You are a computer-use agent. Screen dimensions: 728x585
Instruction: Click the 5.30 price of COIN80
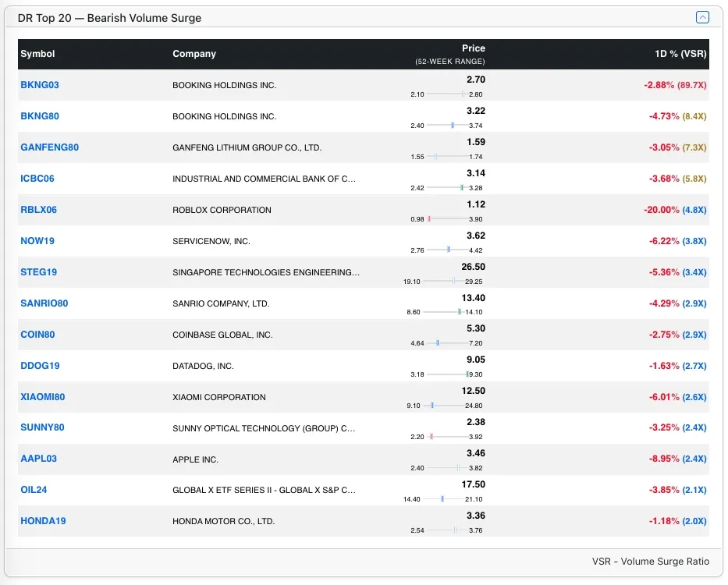coord(476,328)
